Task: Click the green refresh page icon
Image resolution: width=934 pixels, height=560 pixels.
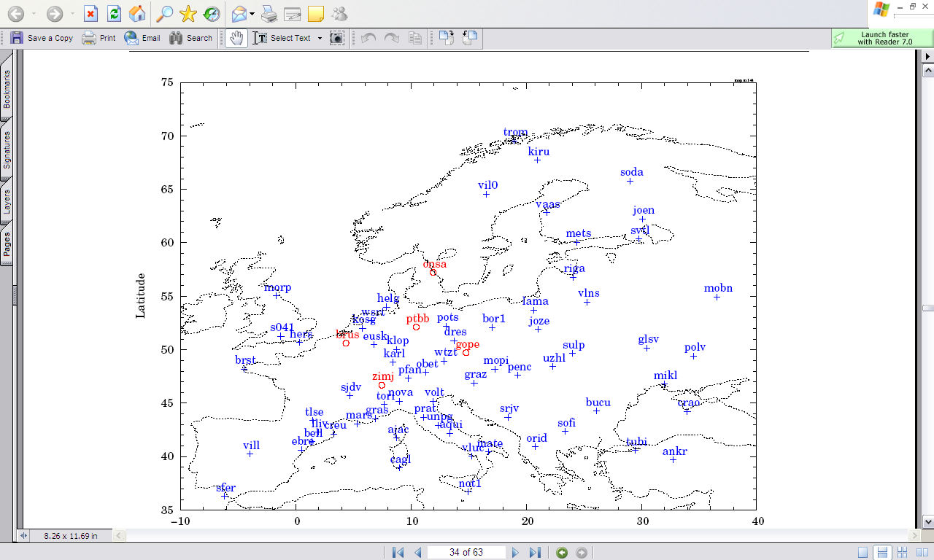Action: [x=114, y=13]
